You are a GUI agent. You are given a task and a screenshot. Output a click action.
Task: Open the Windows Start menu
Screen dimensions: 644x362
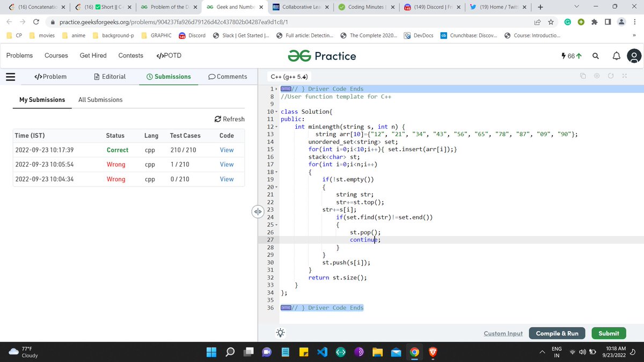[211, 352]
